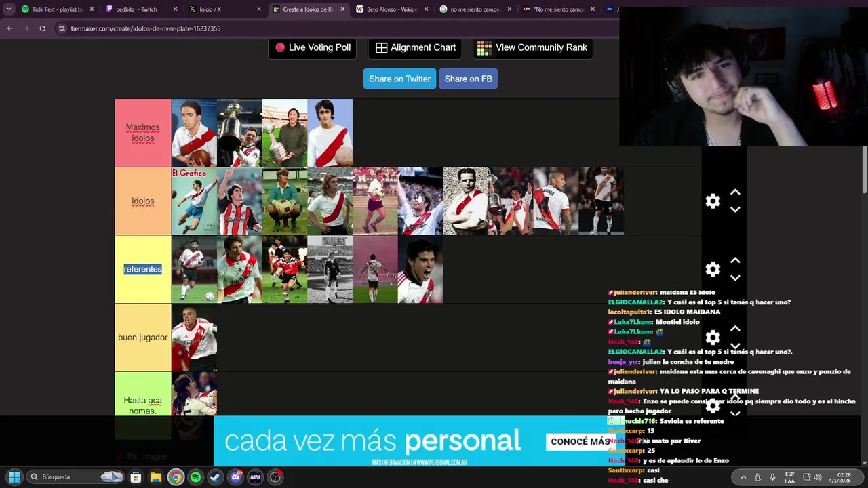
Task: Select the El Grafico cover image in Idolos
Action: [194, 201]
